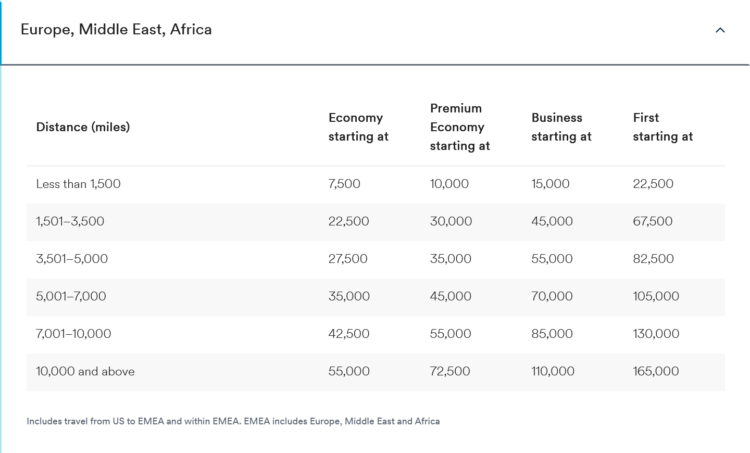Click the Business starting at header

tap(561, 127)
